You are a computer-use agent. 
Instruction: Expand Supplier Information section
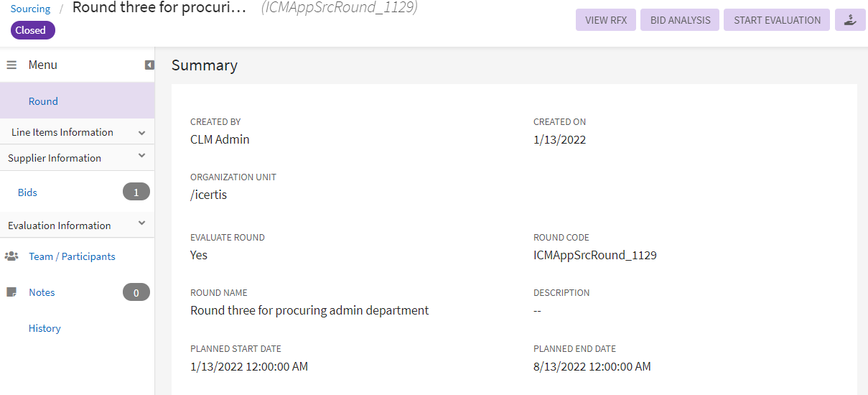point(141,156)
